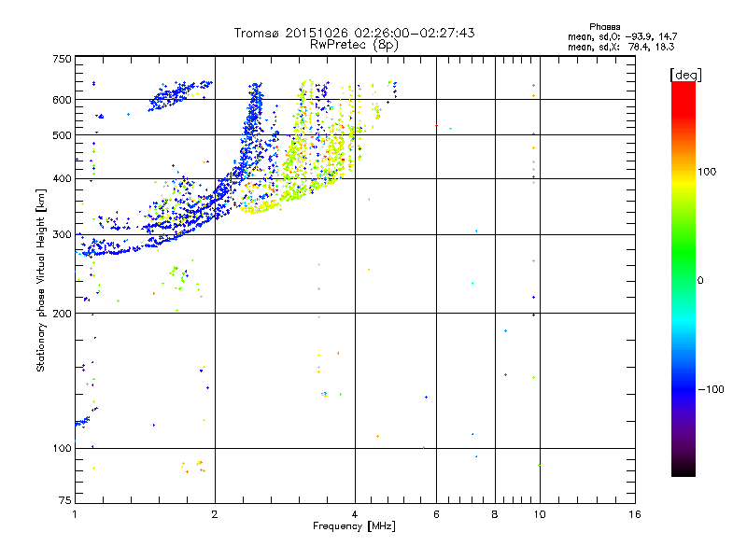This screenshot has width=747, height=560.
Task: Click the 'RwPretec (8p)' subtitle
Action: tap(354, 45)
